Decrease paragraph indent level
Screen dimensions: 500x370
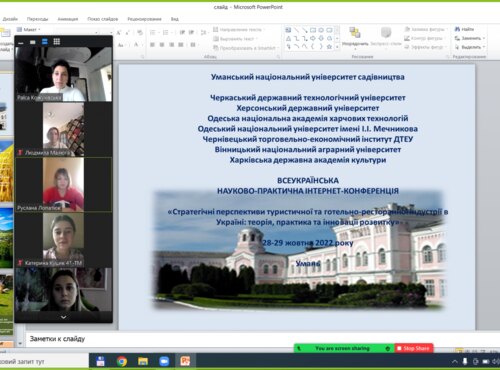[x=182, y=33]
